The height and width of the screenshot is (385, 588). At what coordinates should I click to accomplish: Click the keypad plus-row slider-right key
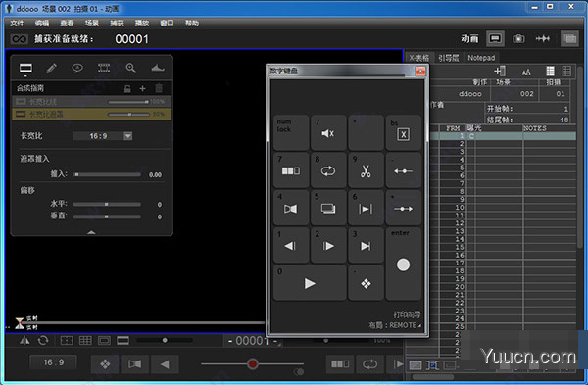point(404,208)
